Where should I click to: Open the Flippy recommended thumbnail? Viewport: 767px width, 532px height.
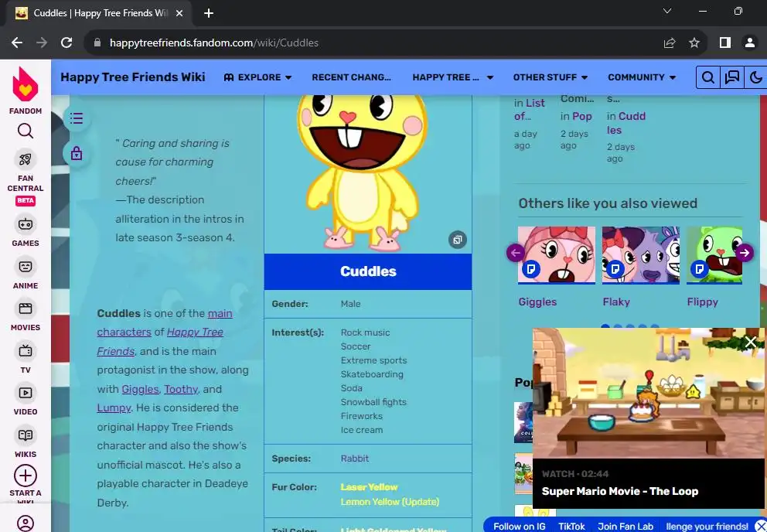click(x=714, y=254)
